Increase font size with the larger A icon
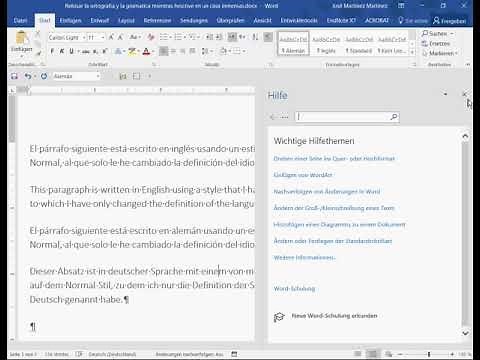The width and height of the screenshot is (480, 360). 111,37
